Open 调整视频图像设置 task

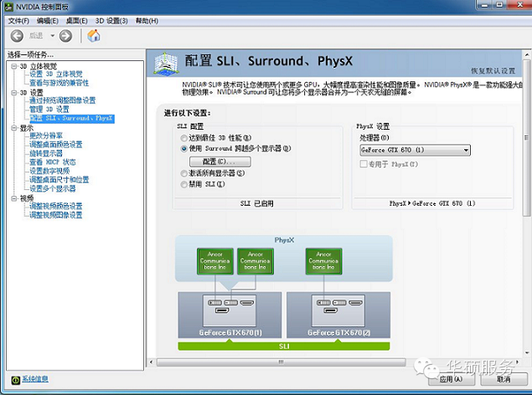pos(55,215)
